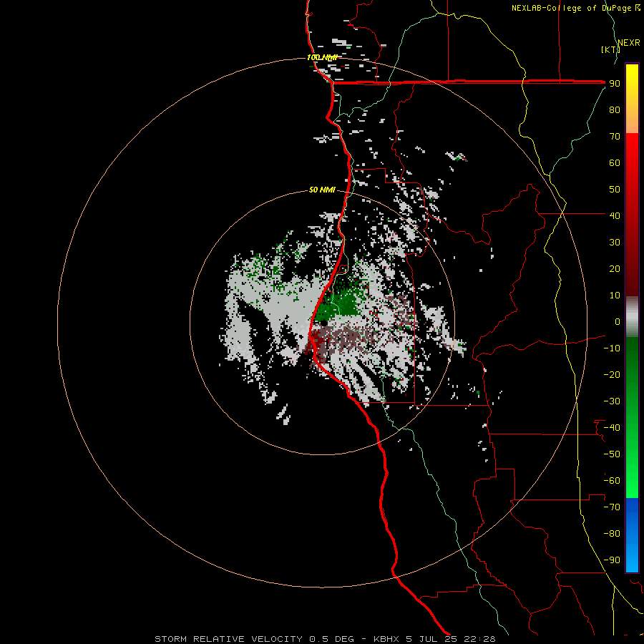Screen dimensions: 644x644
Task: Click the "100 NMI" range ring label
Action: click(x=322, y=57)
